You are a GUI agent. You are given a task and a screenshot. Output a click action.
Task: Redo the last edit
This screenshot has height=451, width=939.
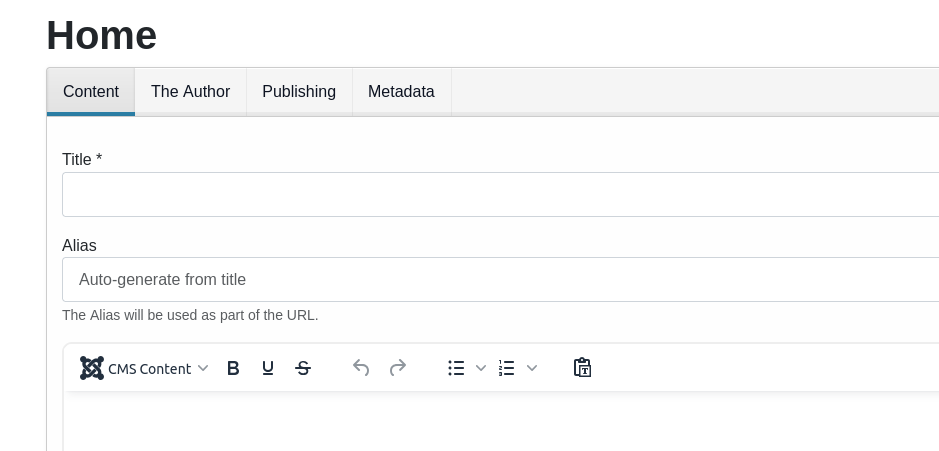tap(398, 368)
